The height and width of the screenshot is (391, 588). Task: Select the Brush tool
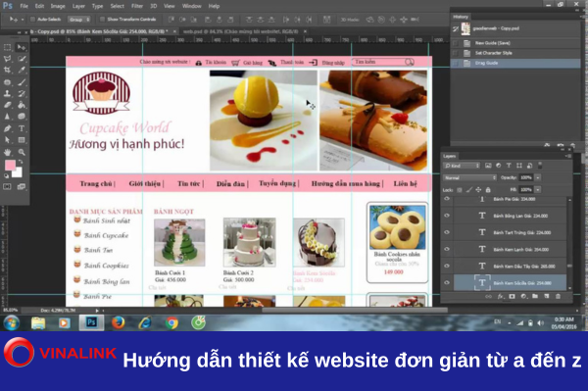22,82
